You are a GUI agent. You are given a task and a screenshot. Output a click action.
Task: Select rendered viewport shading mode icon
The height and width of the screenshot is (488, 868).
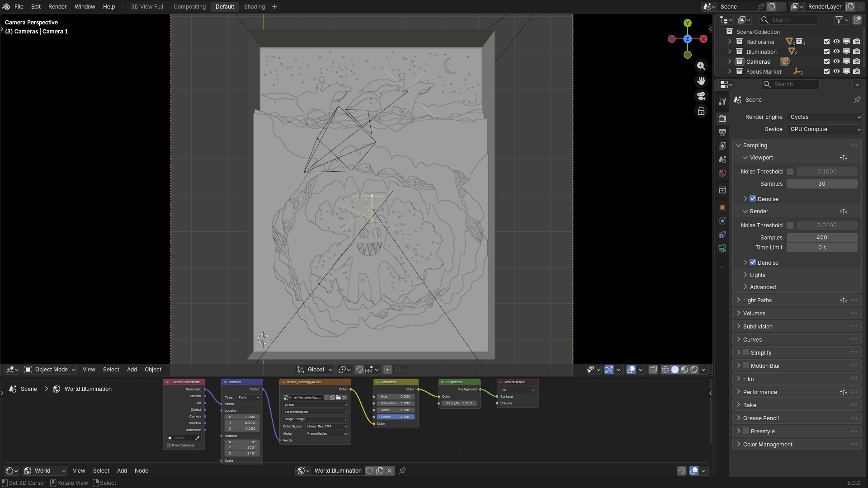[694, 370]
